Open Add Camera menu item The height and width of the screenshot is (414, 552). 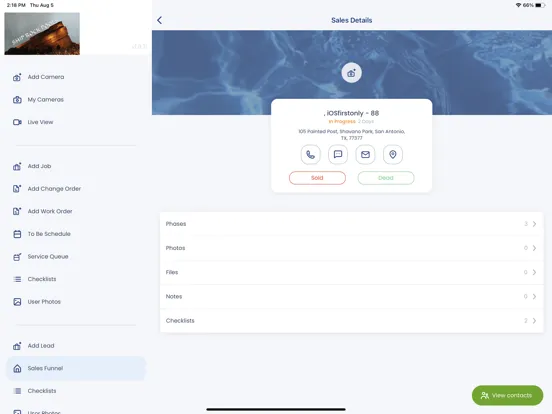(46, 77)
